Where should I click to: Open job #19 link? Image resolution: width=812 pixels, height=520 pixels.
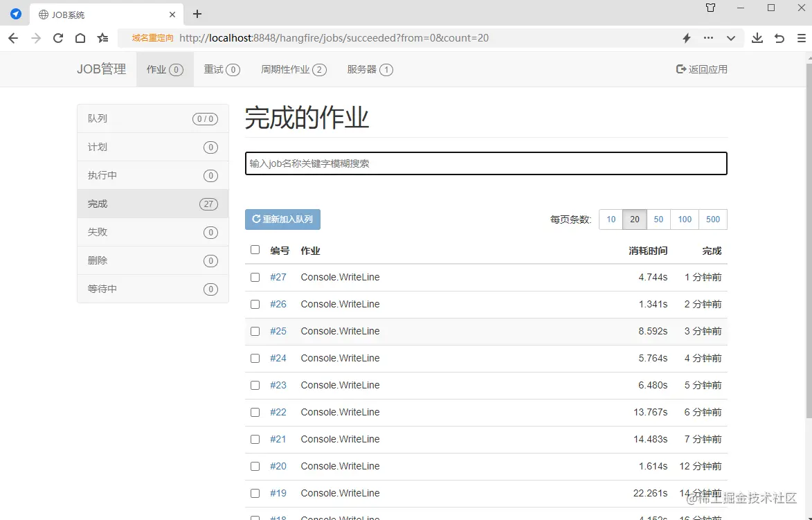[x=278, y=493]
